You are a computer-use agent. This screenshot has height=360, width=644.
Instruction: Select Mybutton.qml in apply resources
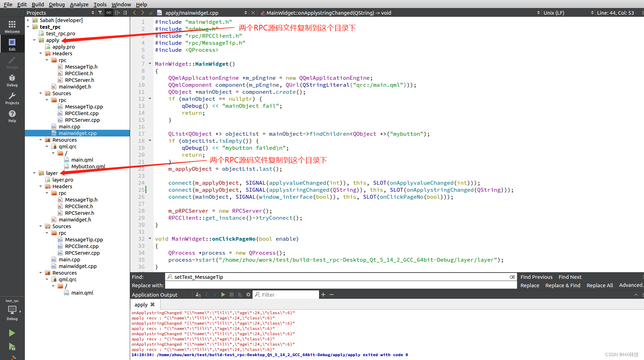[88, 166]
